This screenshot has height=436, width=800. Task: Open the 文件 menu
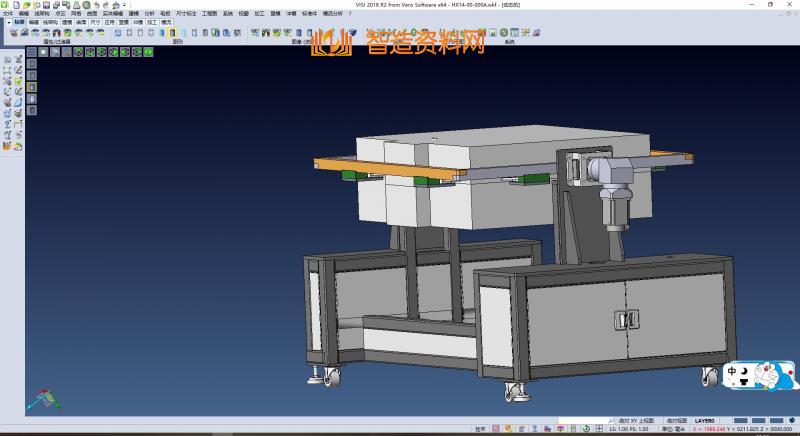pos(8,13)
